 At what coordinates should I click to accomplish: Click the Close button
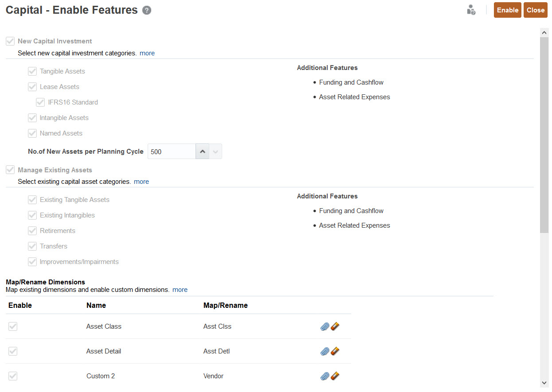point(535,10)
